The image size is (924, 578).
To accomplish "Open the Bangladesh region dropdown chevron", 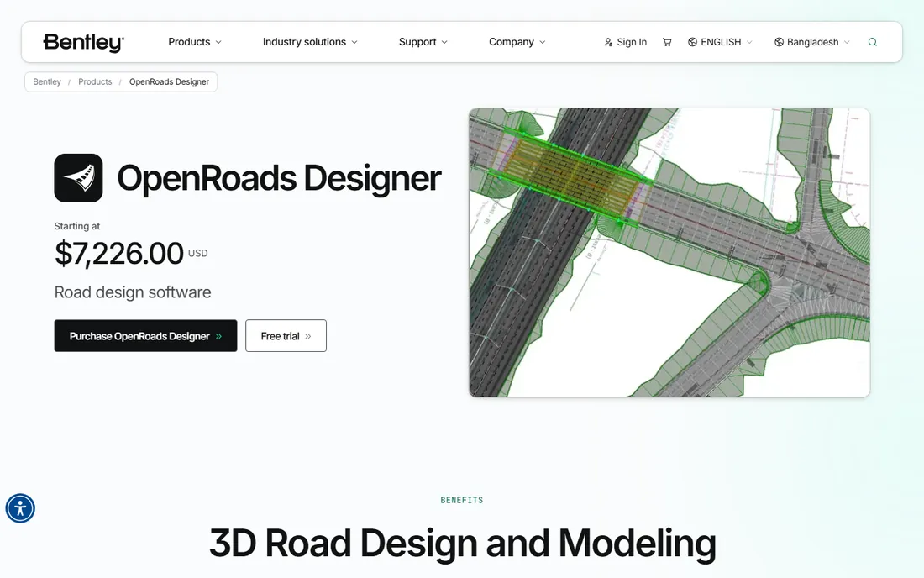I will 847,42.
